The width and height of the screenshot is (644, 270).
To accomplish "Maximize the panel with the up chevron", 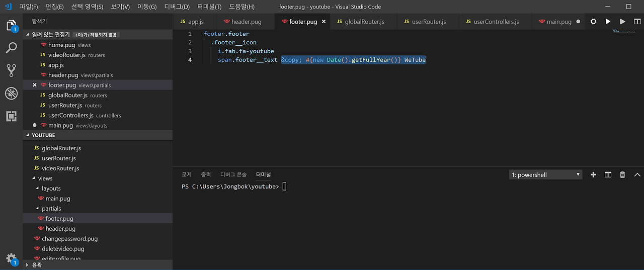I will 637,174.
